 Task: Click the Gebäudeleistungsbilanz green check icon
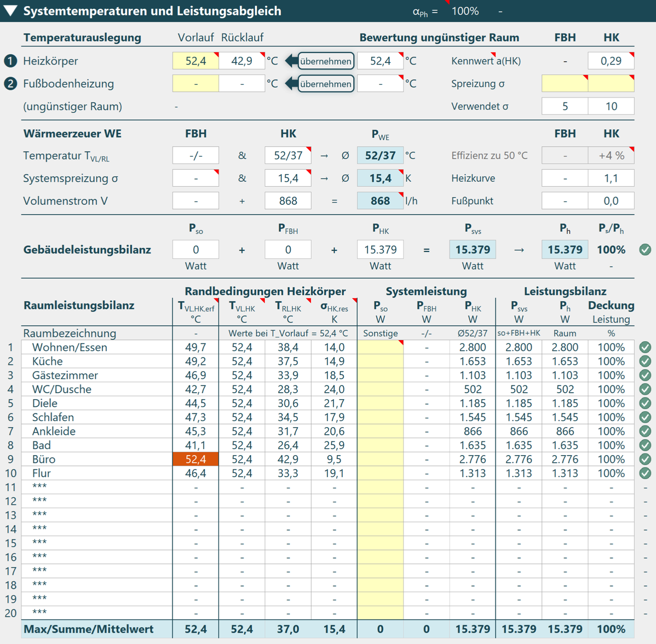pyautogui.click(x=645, y=250)
